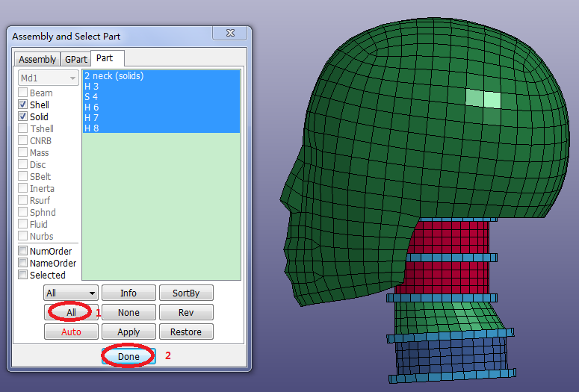Open part Info

click(x=129, y=293)
